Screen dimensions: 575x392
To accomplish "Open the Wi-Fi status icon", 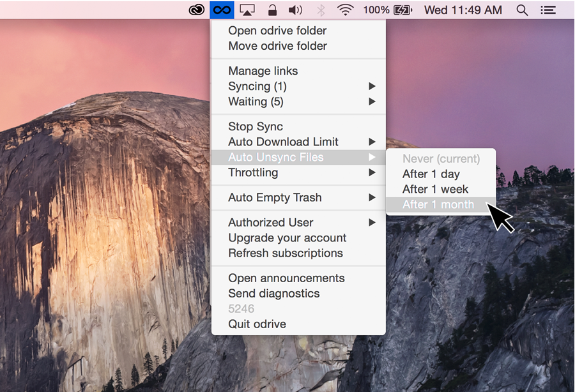I will click(x=345, y=10).
